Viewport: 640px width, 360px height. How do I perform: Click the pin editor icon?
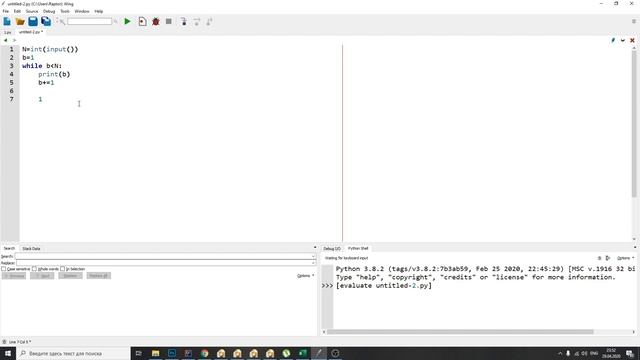[x=613, y=40]
